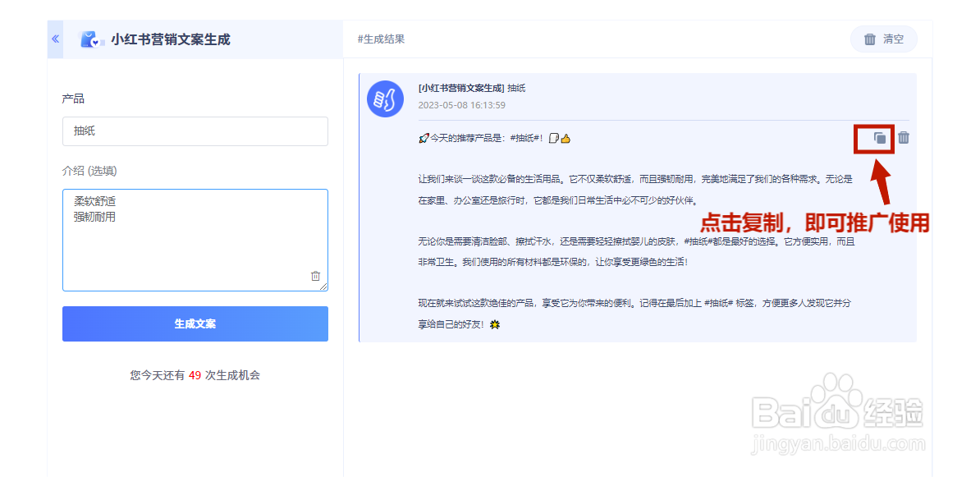The width and height of the screenshot is (980, 477).
Task: Click the thumbs-up avatar of result
Action: (x=386, y=99)
